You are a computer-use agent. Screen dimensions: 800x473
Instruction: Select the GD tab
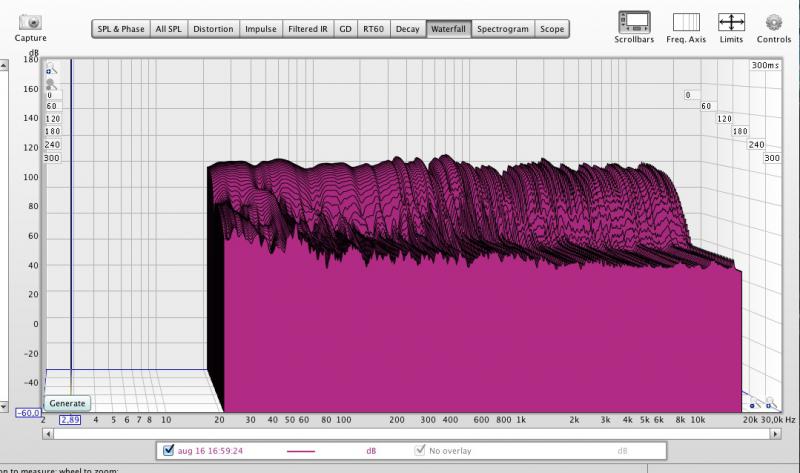tap(345, 29)
